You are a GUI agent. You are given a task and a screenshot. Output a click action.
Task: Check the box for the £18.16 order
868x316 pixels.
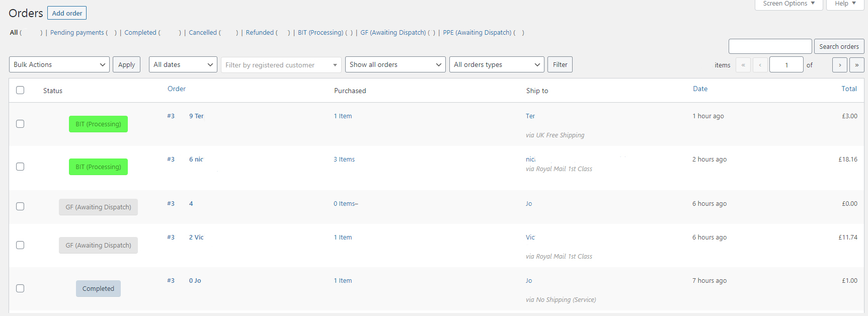click(x=20, y=167)
